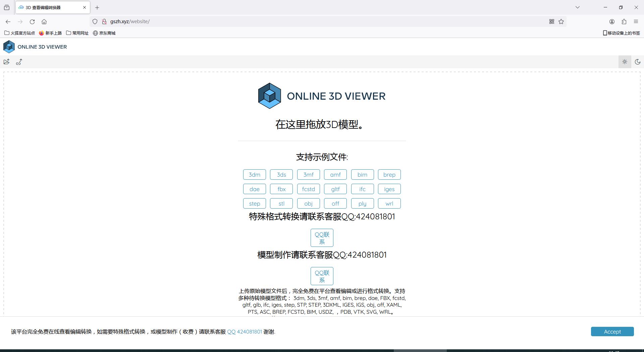The image size is (644, 352).
Task: Show the page QR code icon
Action: 552,21
